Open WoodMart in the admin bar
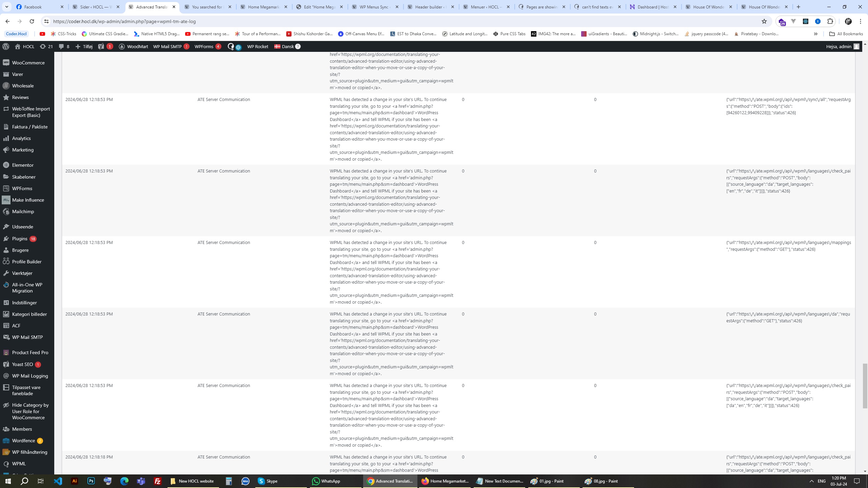This screenshot has width=868, height=488. 134,46
